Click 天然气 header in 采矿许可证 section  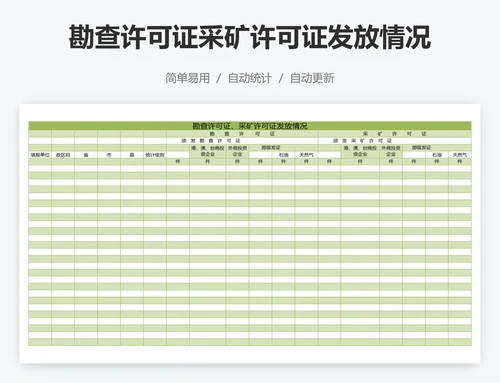(460, 155)
